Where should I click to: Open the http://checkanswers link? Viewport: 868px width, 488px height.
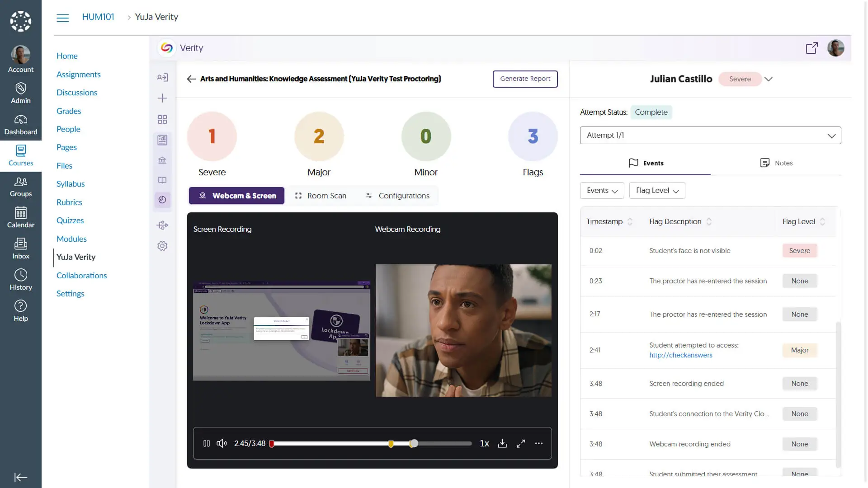(680, 355)
